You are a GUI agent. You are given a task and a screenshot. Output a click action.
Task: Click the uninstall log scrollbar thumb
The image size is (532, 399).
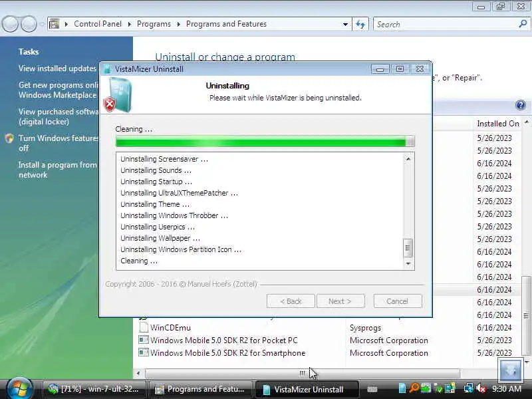tap(408, 248)
